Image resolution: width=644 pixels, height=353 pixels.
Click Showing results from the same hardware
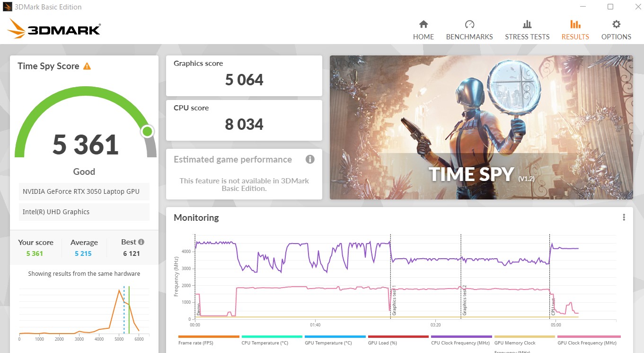tap(84, 273)
